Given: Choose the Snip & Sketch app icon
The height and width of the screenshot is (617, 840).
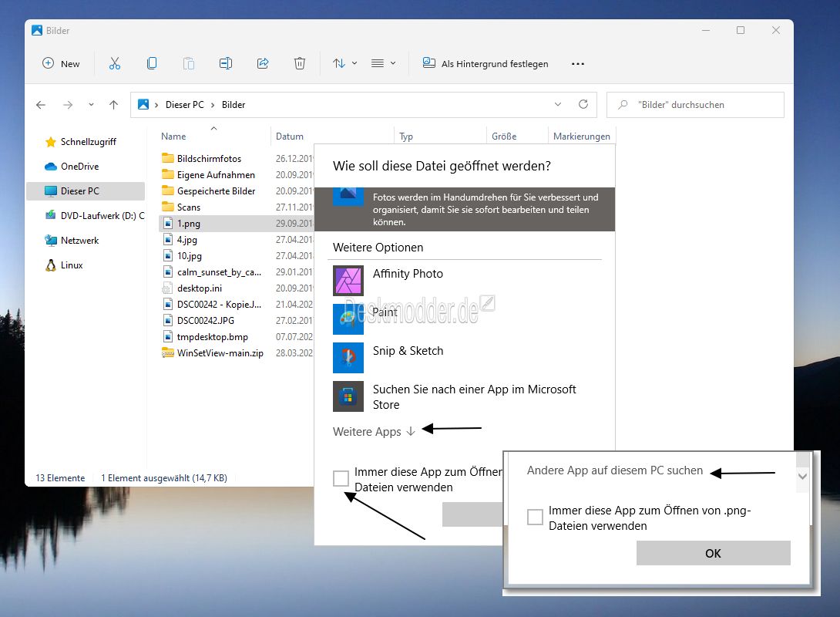Looking at the screenshot, I should 348,358.
